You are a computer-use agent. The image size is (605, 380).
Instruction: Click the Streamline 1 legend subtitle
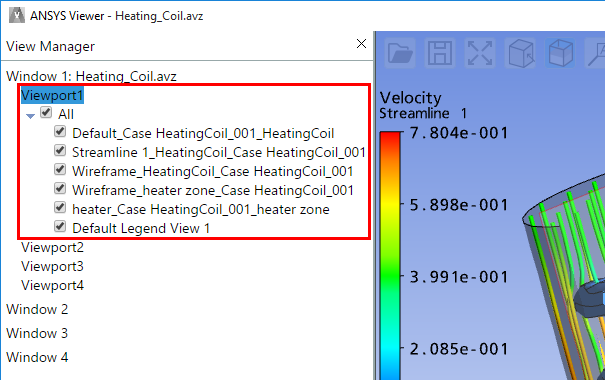tap(423, 113)
